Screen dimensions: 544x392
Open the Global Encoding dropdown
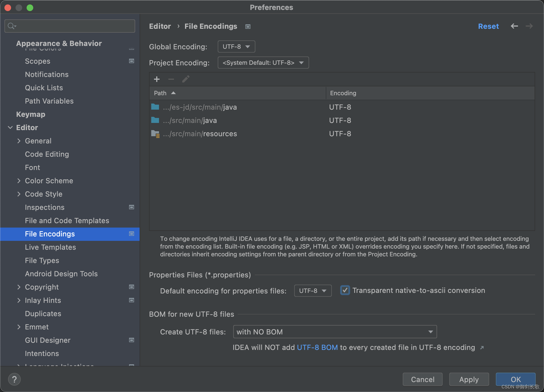tap(236, 47)
